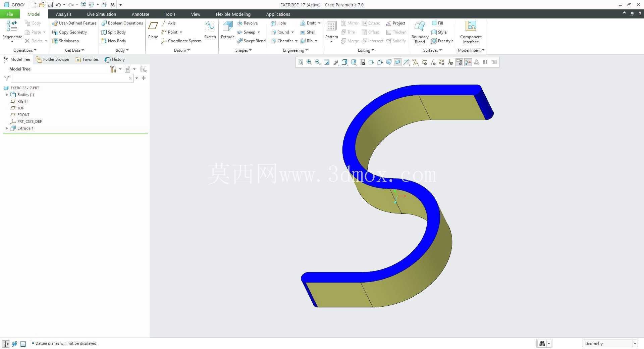
Task: Zoom in using the graphics toolbar
Action: [309, 62]
